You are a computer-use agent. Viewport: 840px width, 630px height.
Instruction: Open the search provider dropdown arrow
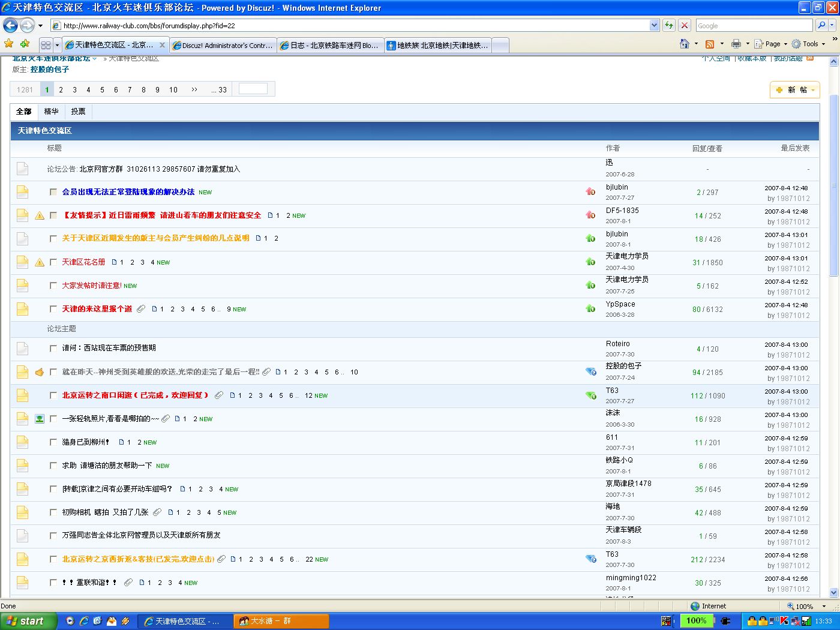(x=833, y=25)
